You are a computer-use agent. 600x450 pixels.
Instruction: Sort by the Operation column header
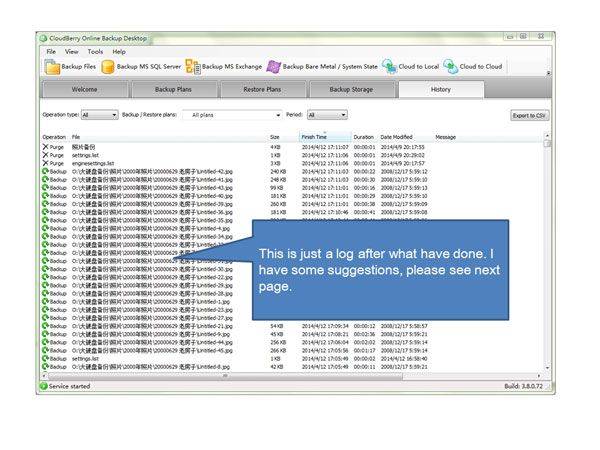pyautogui.click(x=54, y=137)
